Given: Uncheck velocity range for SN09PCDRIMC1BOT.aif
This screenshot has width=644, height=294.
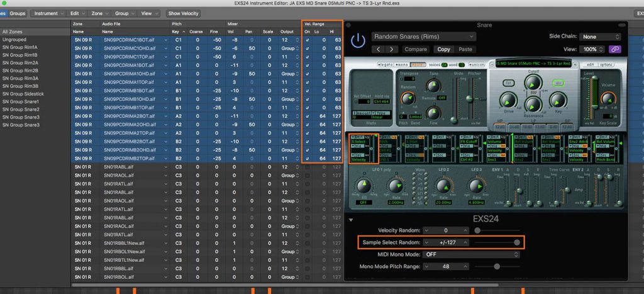Looking at the screenshot, I should pyautogui.click(x=307, y=40).
